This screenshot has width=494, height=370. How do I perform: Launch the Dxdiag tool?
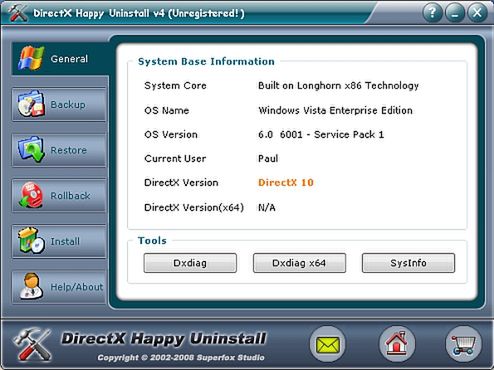[x=190, y=263]
